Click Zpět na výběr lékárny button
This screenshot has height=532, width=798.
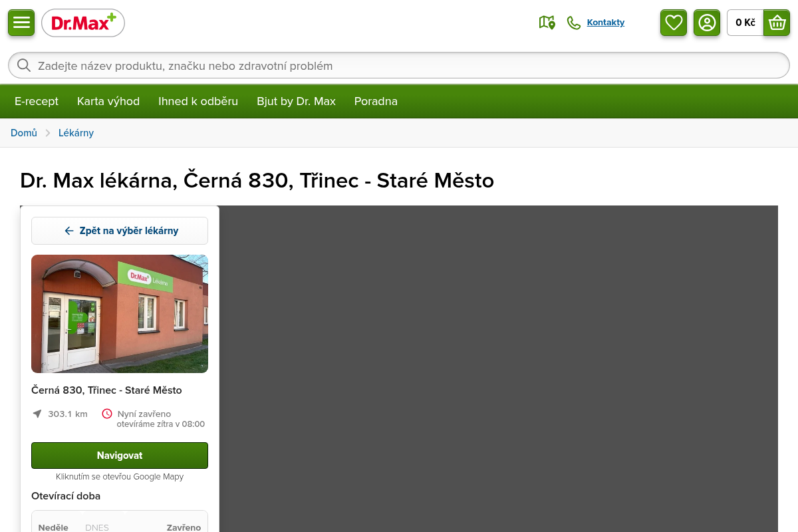click(120, 231)
